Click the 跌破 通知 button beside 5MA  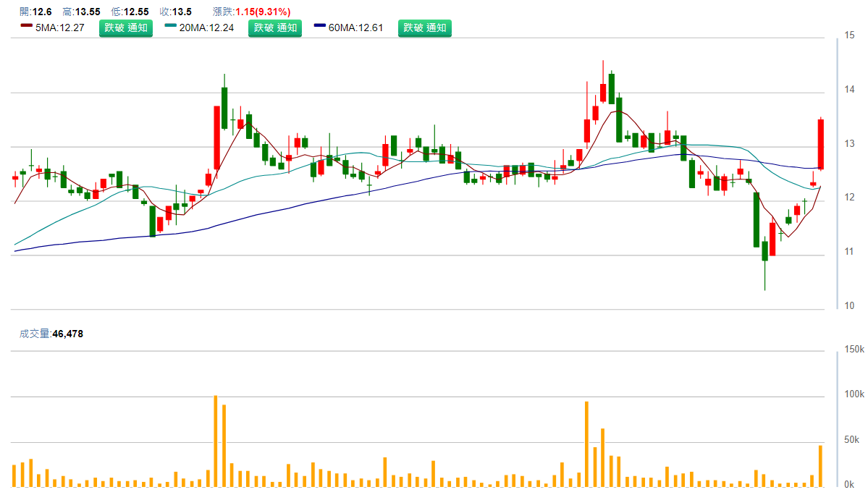(126, 28)
